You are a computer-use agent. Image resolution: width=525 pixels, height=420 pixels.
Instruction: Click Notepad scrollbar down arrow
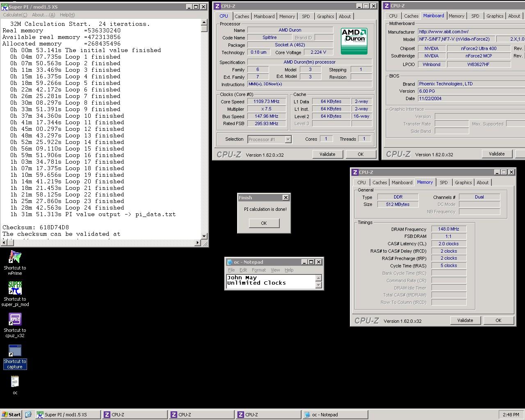319,285
